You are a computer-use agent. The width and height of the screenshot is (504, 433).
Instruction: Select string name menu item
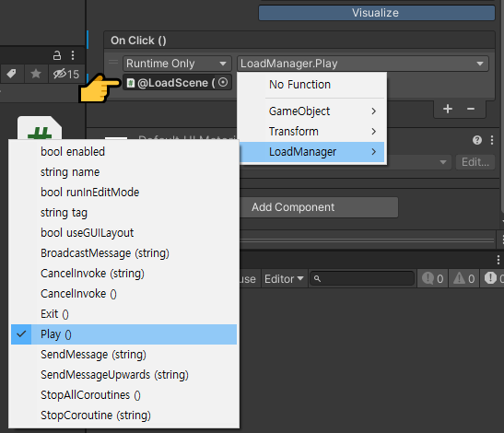pyautogui.click(x=123, y=172)
